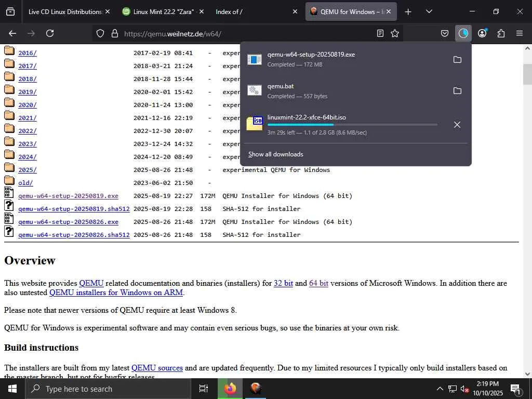The height and width of the screenshot is (399, 532).
Task: Open the 2017/ directory link
Action: 28,66
